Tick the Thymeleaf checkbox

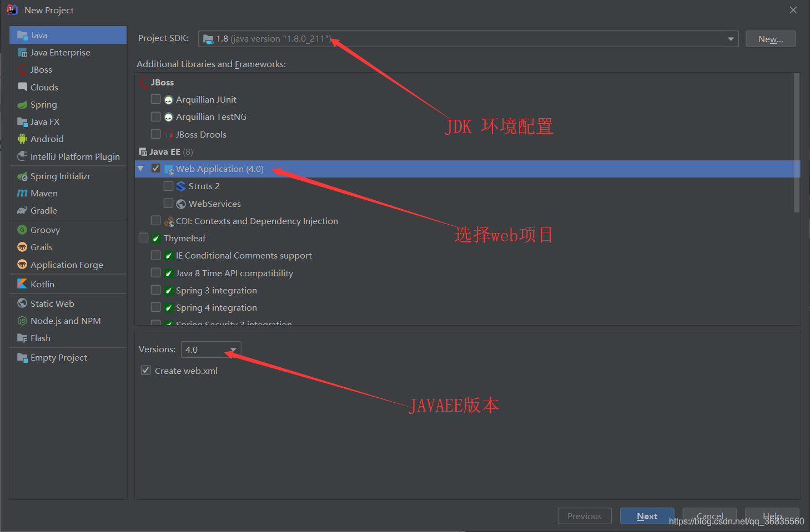pyautogui.click(x=143, y=237)
